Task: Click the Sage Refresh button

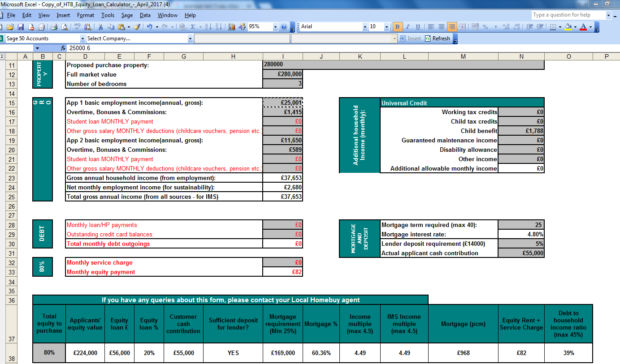Action: tap(438, 39)
